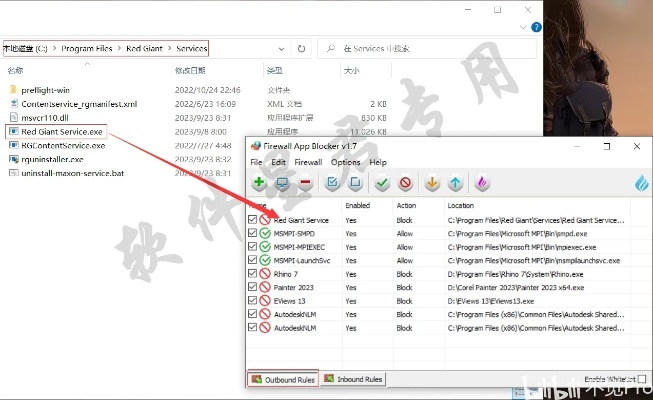Screen dimensions: 653x400
Task: Select the smpd.exe location path cell
Action: coord(517,234)
